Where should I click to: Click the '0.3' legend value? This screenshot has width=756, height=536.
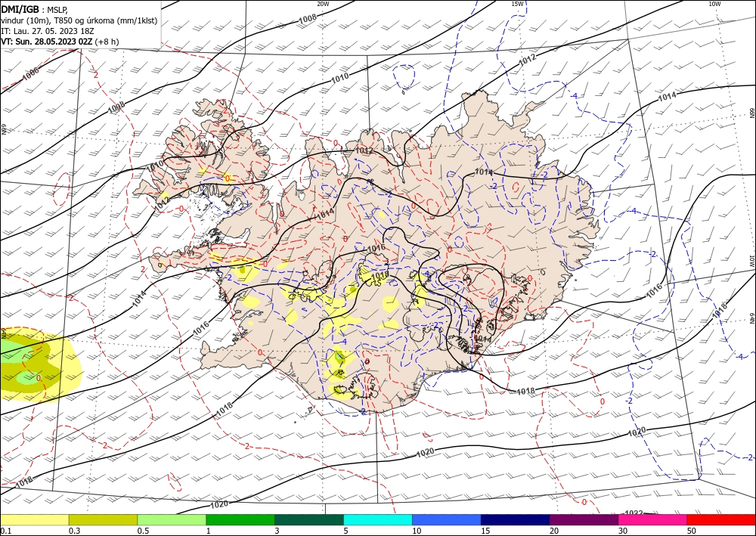(74, 531)
